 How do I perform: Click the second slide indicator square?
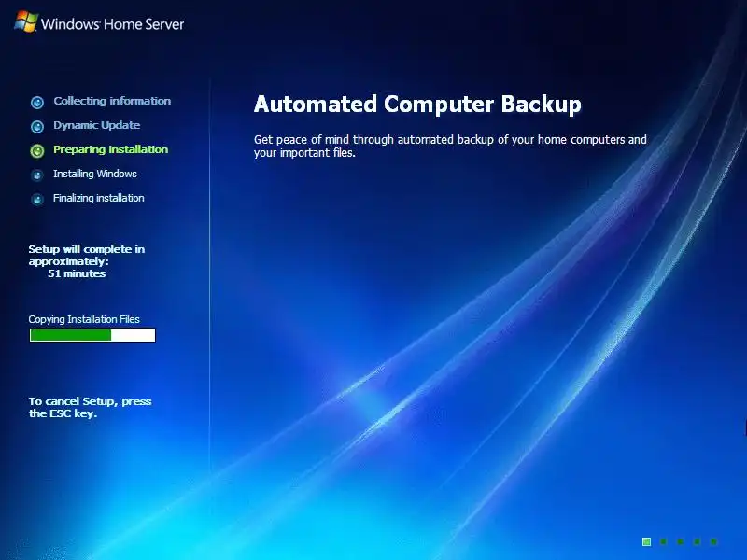point(663,541)
